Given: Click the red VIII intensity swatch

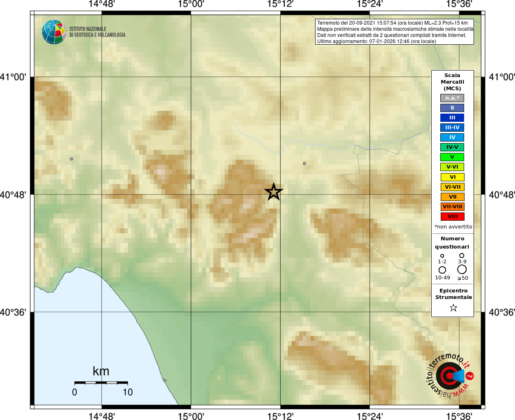Looking at the screenshot, I should click(452, 217).
